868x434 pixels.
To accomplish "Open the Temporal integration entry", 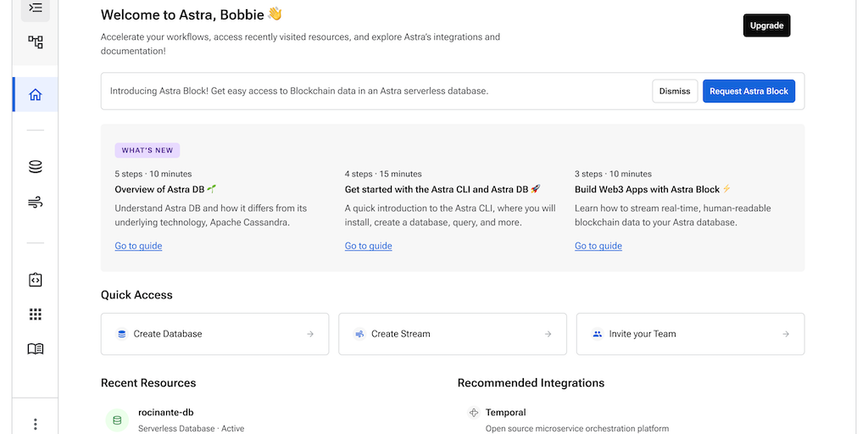I will tap(505, 413).
